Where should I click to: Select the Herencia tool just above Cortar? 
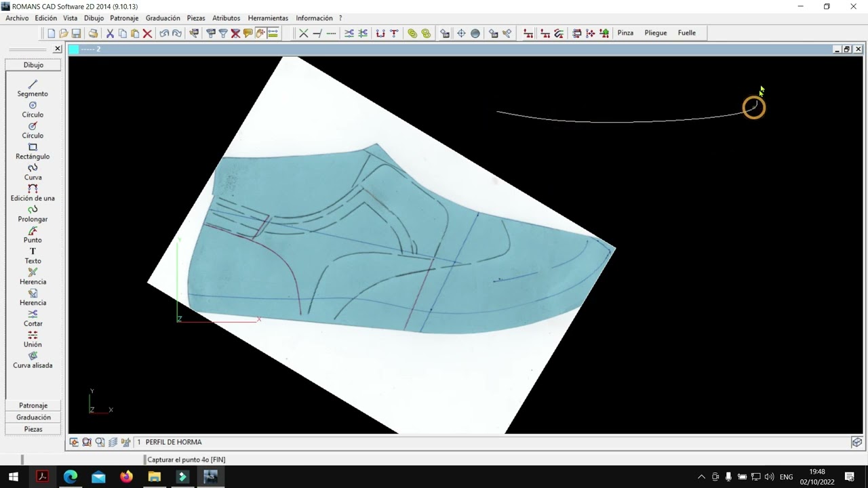[x=33, y=298]
